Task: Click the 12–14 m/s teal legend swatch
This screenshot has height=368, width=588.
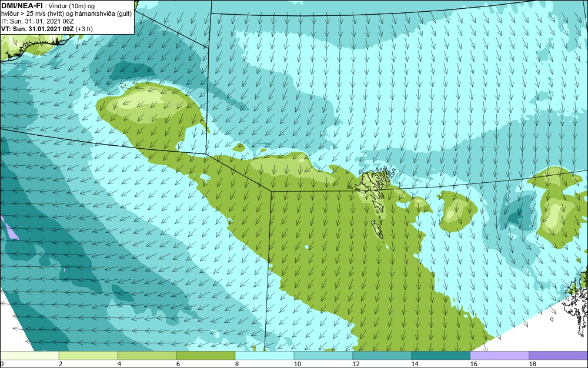Action: click(x=382, y=355)
